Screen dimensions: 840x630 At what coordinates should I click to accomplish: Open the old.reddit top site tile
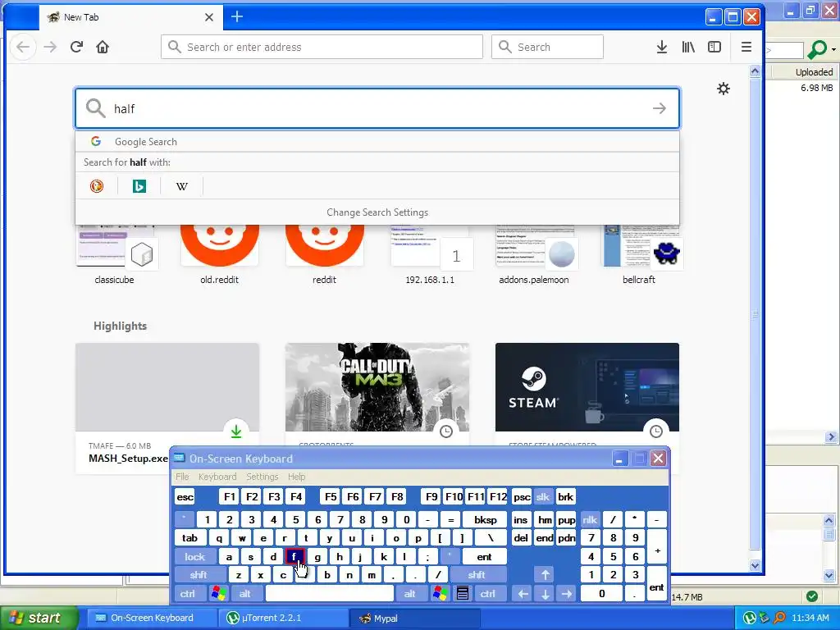click(x=220, y=254)
